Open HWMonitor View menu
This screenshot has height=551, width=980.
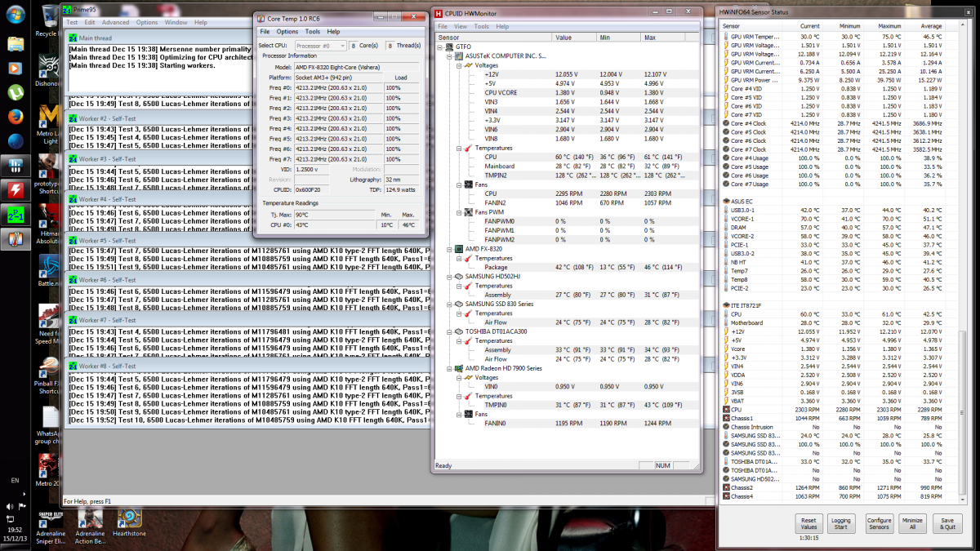tap(461, 26)
